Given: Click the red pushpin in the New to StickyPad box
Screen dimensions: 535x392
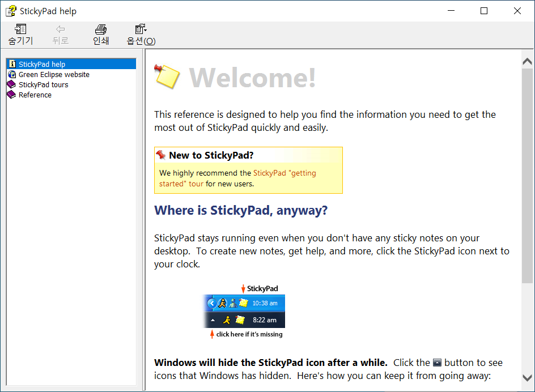Looking at the screenshot, I should 161,155.
